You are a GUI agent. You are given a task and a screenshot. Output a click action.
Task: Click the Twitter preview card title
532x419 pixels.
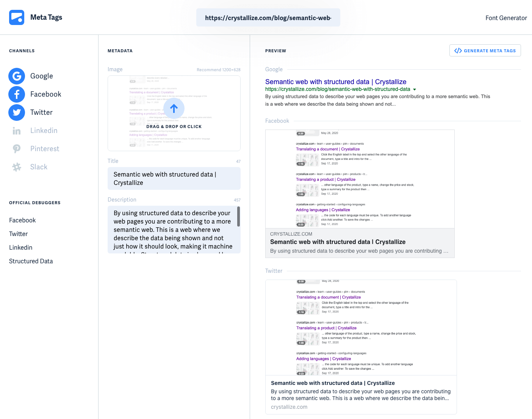pos(333,383)
